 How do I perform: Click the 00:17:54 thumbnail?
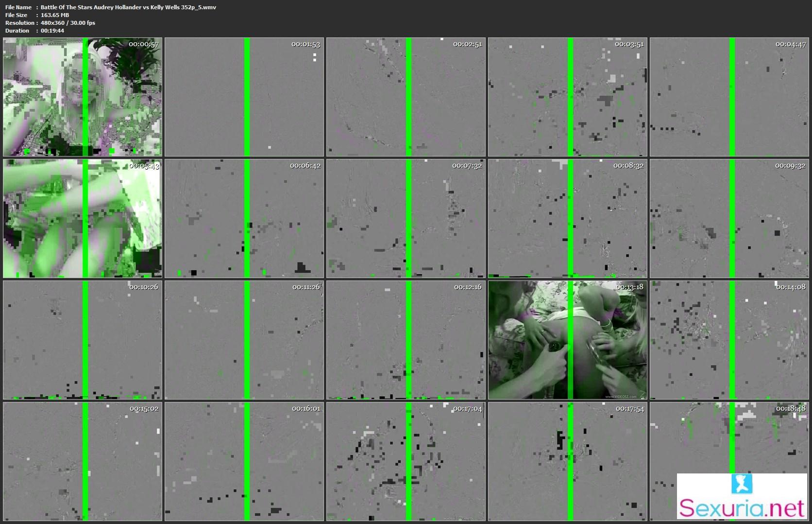(x=568, y=461)
